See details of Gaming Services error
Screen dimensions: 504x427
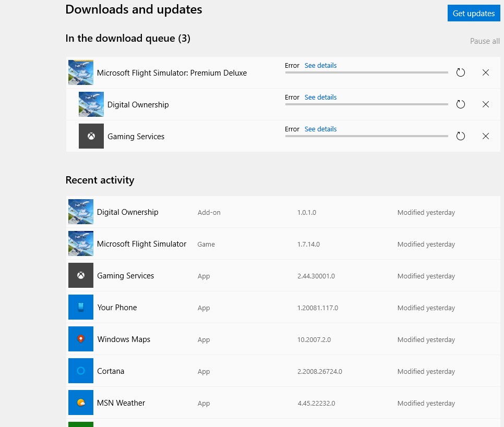pyautogui.click(x=320, y=129)
